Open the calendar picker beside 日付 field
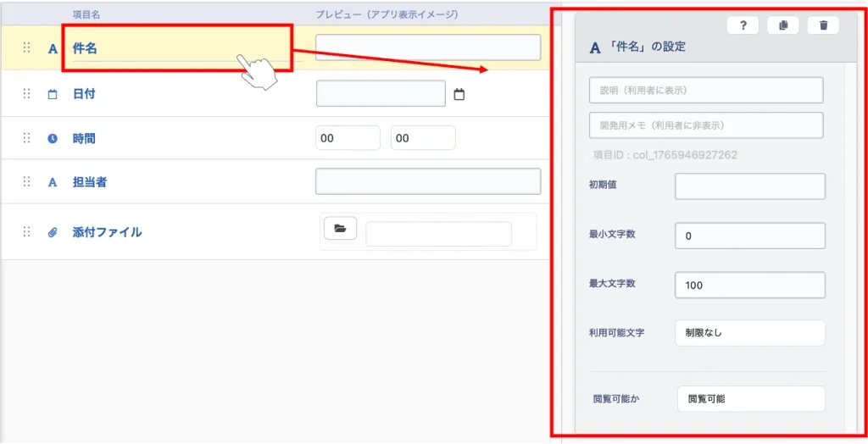Viewport: 868px width, 444px height. coord(459,94)
